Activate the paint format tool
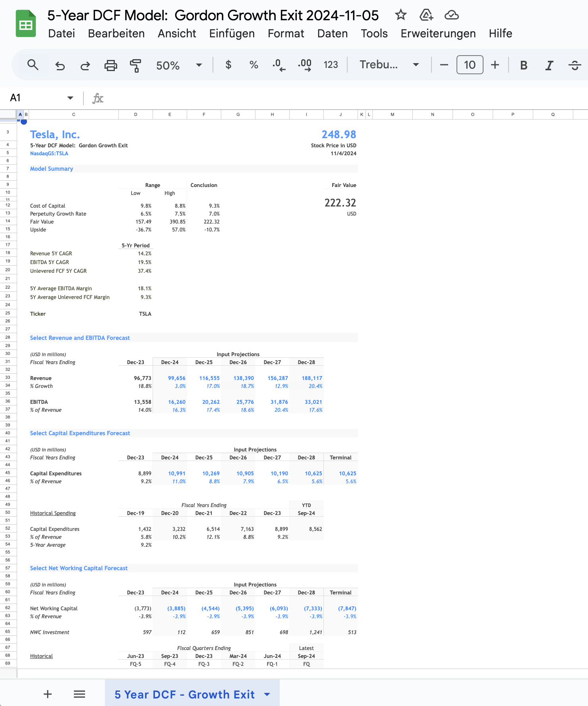 click(135, 65)
